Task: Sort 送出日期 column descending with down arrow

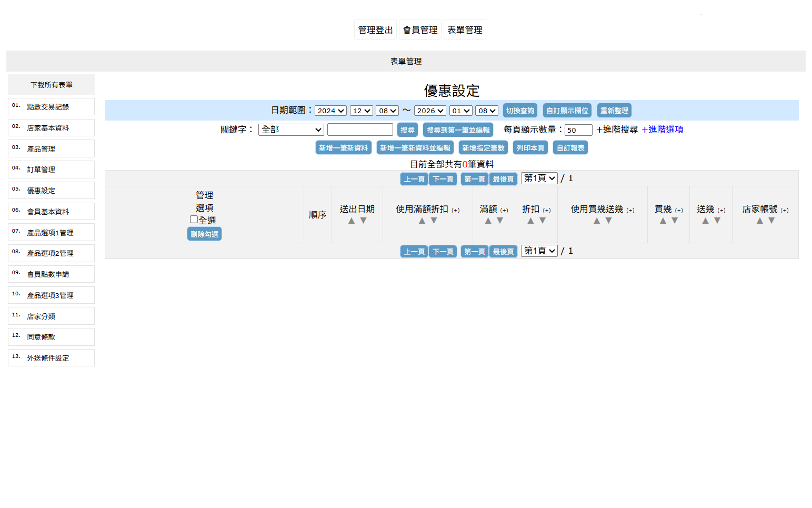Action: pyautogui.click(x=363, y=221)
